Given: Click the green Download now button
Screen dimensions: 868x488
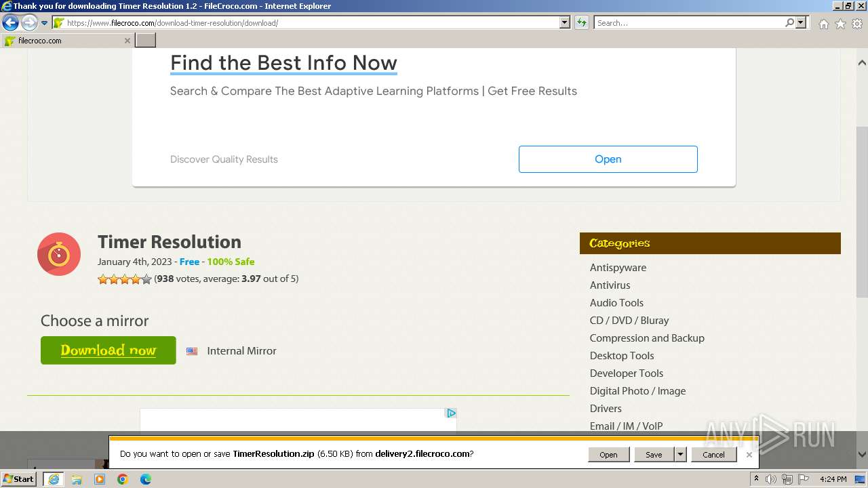Looking at the screenshot, I should pos(108,350).
